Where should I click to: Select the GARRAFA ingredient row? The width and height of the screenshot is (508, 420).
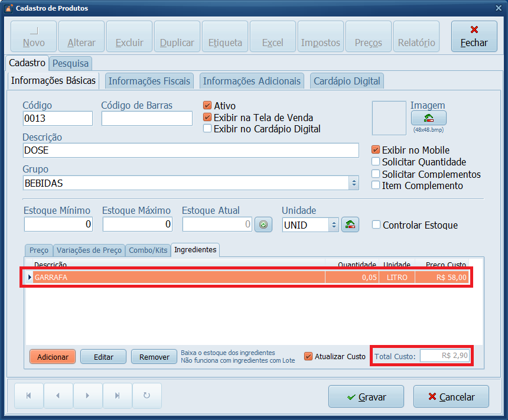pyautogui.click(x=177, y=277)
